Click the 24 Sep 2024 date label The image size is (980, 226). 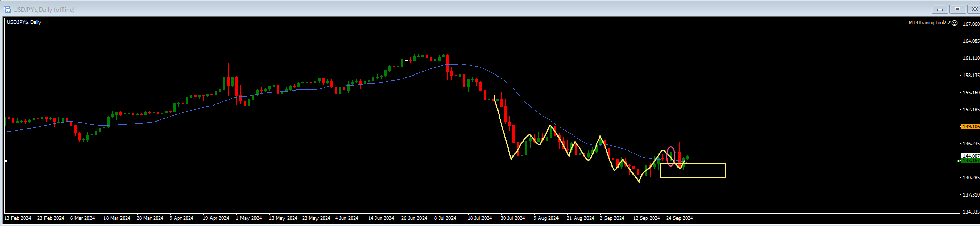tap(680, 218)
